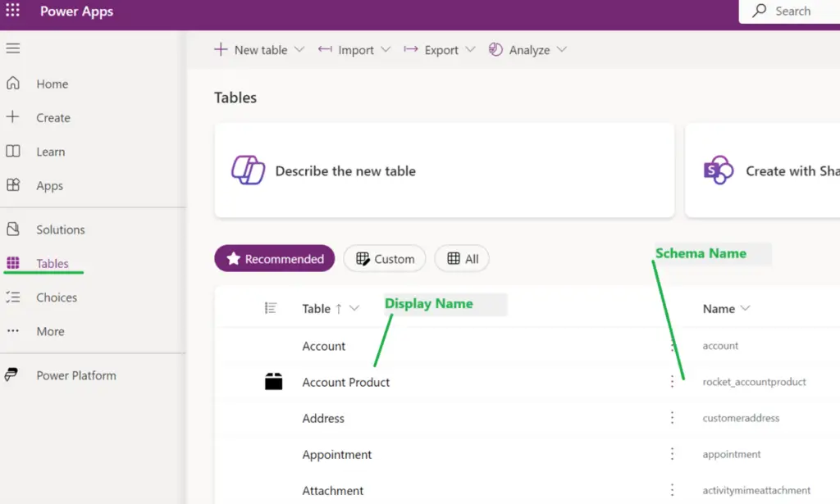Open the Account Product table link
This screenshot has height=504, width=840.
coord(345,382)
